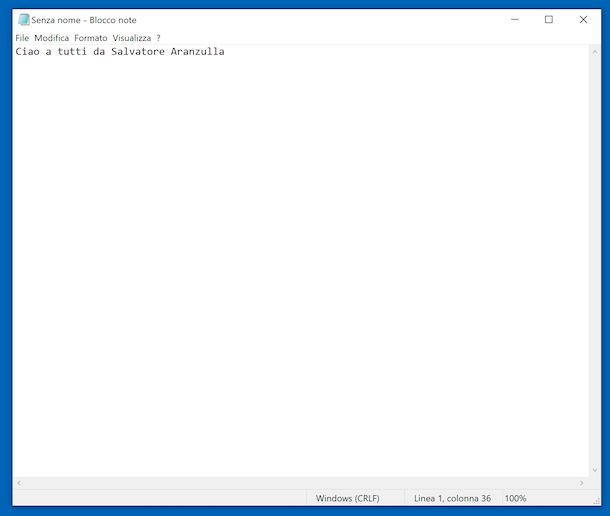Click the vertical scrollbar up arrow
The width and height of the screenshot is (610, 516).
coord(595,52)
